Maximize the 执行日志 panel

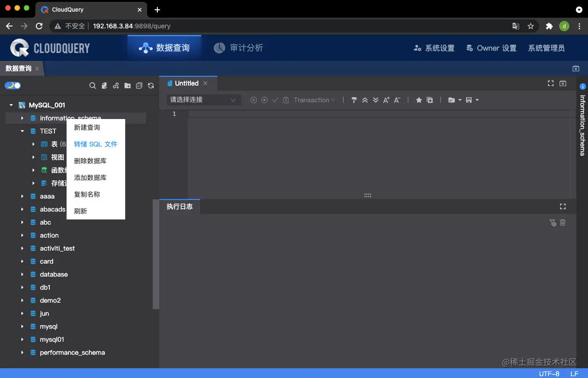point(563,206)
